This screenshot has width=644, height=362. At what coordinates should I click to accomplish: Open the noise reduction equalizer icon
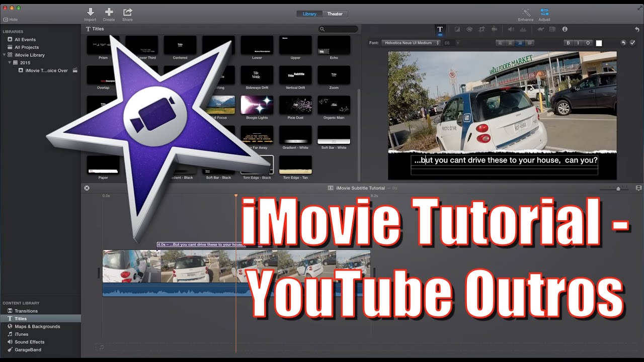pos(523,30)
